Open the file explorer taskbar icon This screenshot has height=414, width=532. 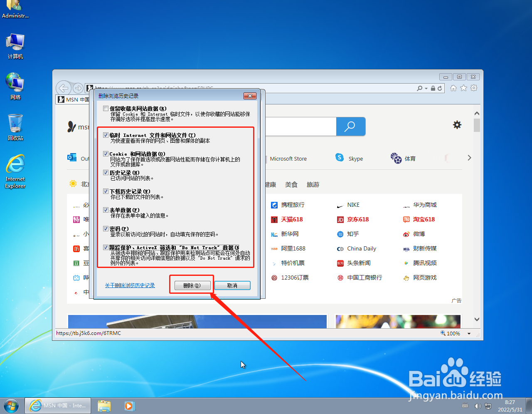click(x=104, y=406)
